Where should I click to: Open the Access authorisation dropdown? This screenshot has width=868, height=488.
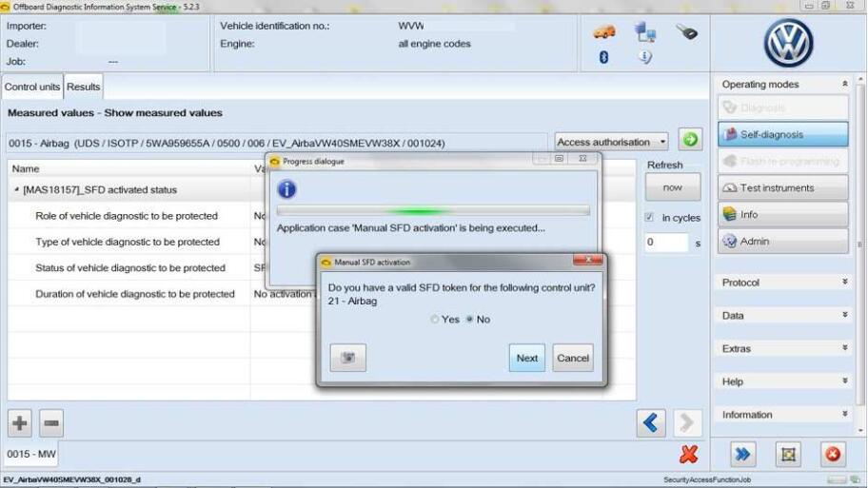(611, 142)
